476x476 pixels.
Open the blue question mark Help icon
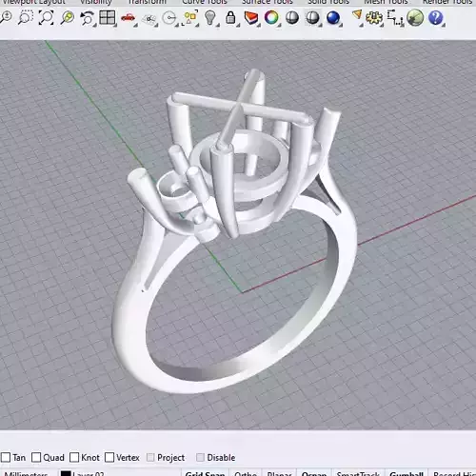click(436, 18)
